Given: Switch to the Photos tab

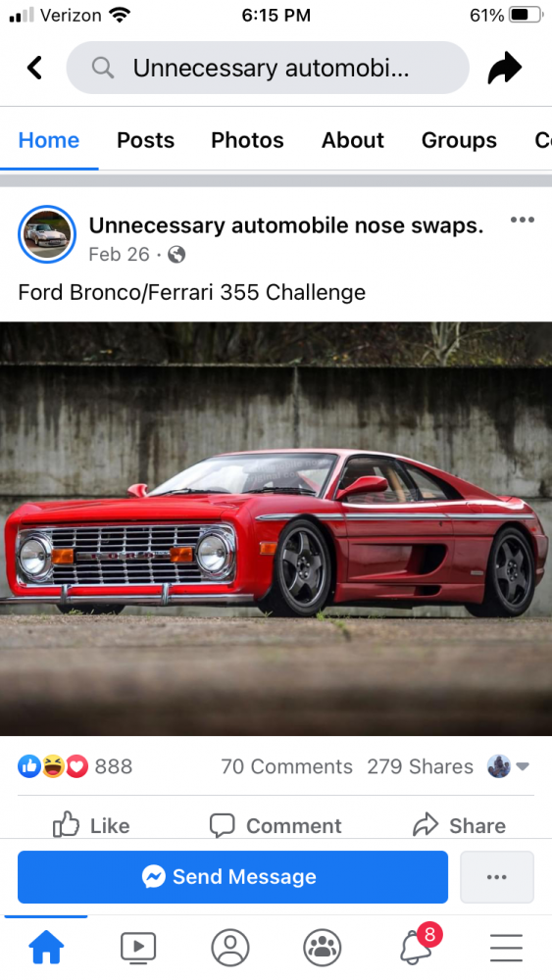Looking at the screenshot, I should [x=247, y=140].
